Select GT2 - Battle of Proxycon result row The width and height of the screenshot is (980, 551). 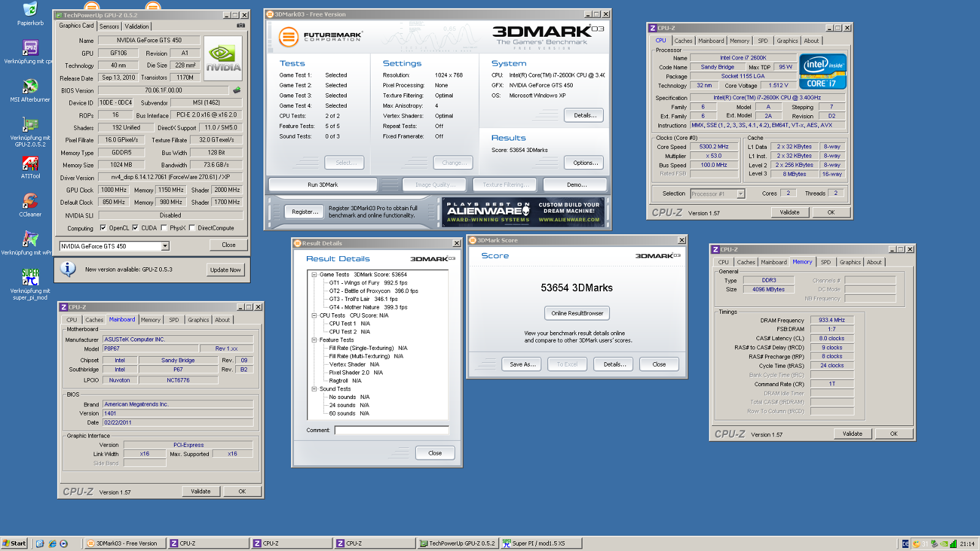click(374, 291)
